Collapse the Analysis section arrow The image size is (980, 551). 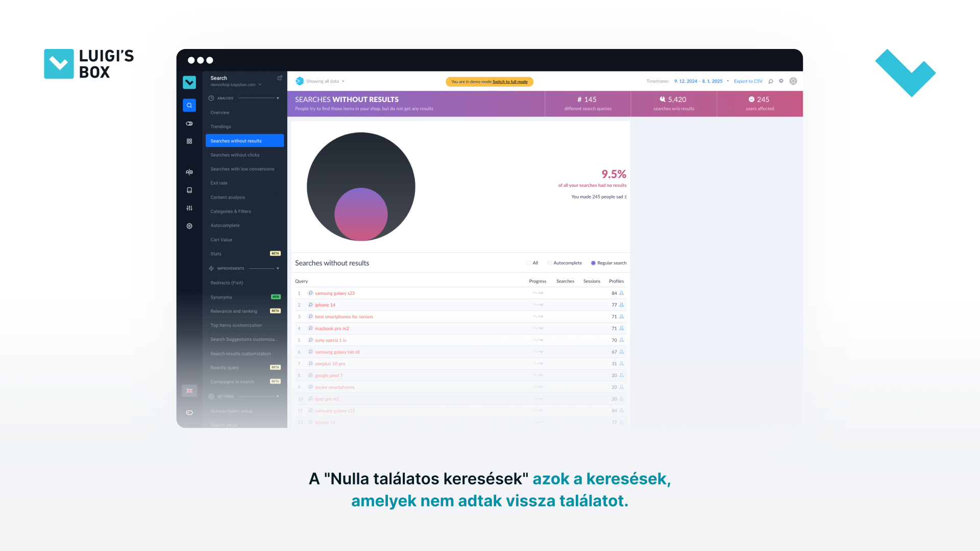[x=278, y=98]
